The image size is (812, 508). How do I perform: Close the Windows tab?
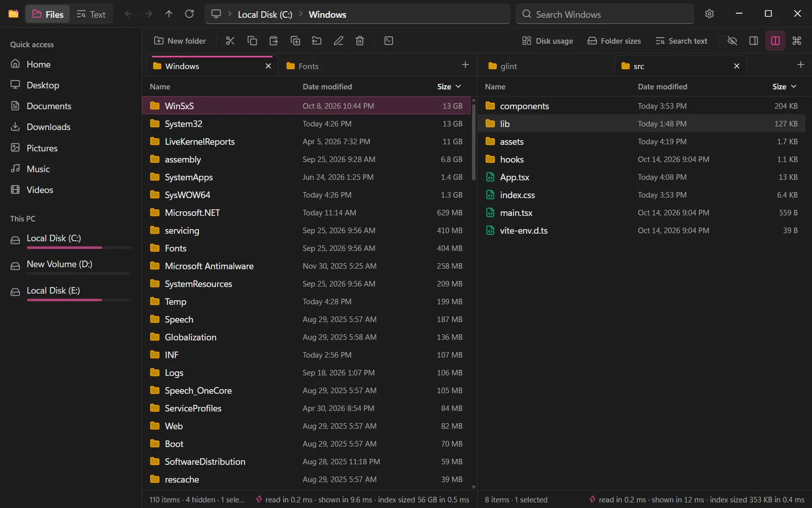(x=268, y=66)
